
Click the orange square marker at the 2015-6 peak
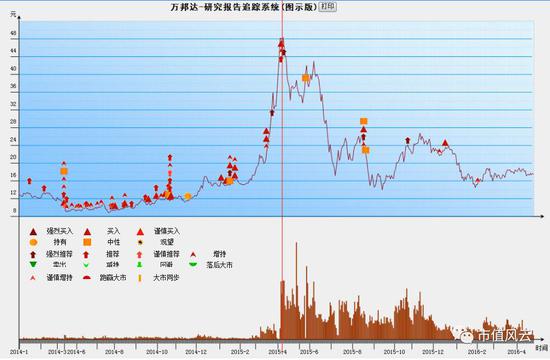point(306,78)
